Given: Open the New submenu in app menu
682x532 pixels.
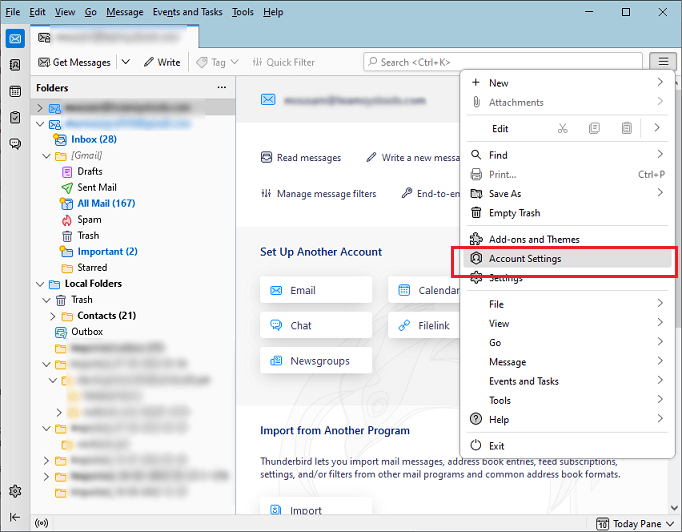Looking at the screenshot, I should point(568,83).
